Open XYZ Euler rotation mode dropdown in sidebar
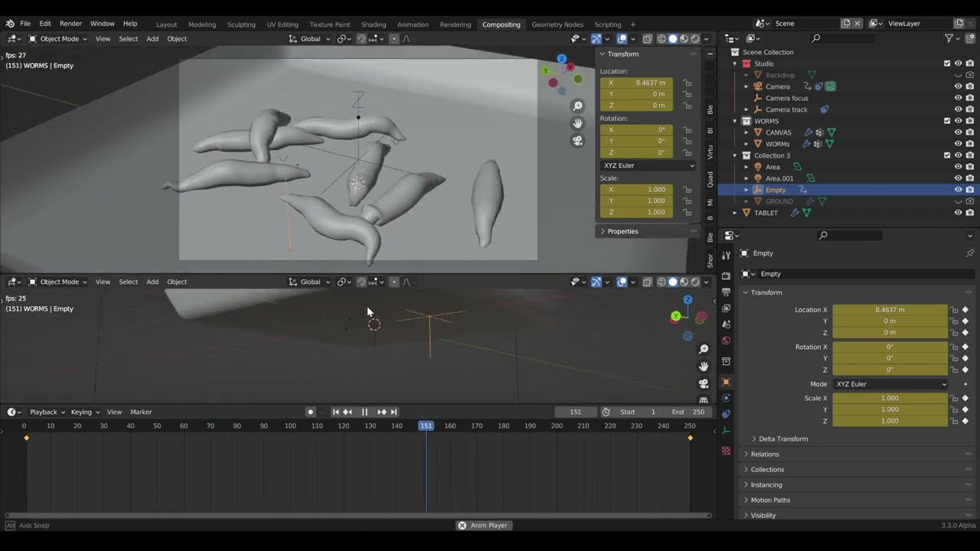 point(648,165)
